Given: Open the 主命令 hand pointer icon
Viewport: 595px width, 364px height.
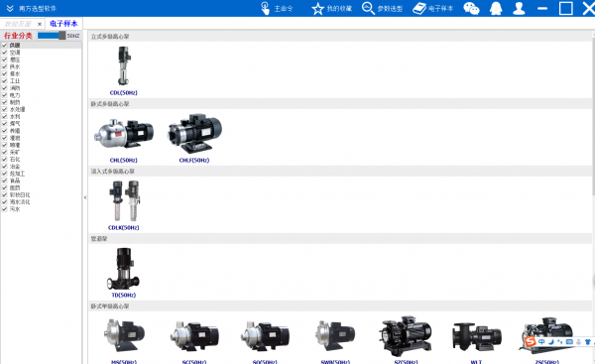Looking at the screenshot, I should point(265,8).
